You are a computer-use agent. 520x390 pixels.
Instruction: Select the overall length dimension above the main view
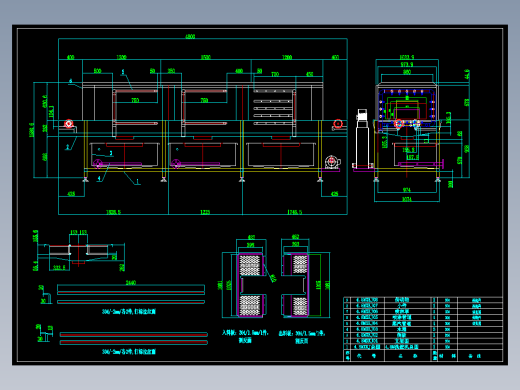pos(190,36)
